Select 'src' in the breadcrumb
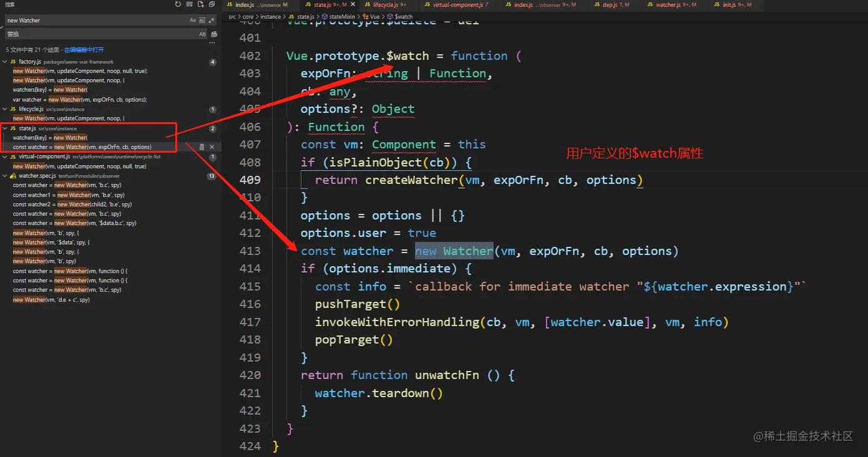The width and height of the screenshot is (868, 457). click(232, 17)
